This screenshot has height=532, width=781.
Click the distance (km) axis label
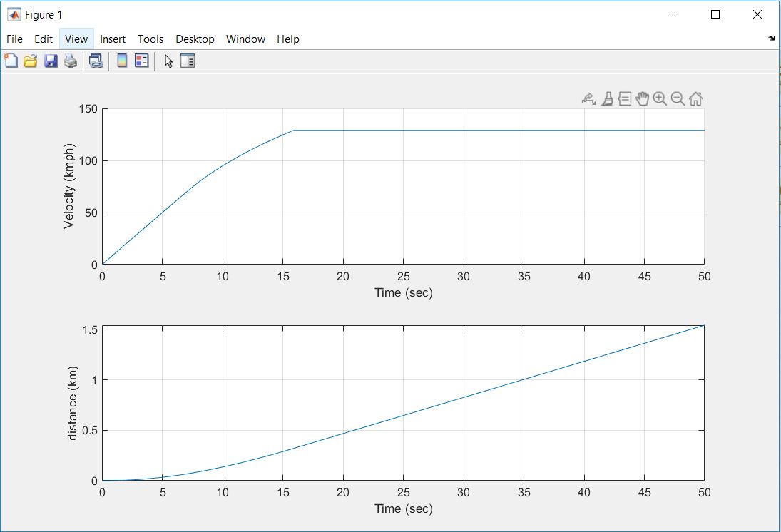[73, 403]
